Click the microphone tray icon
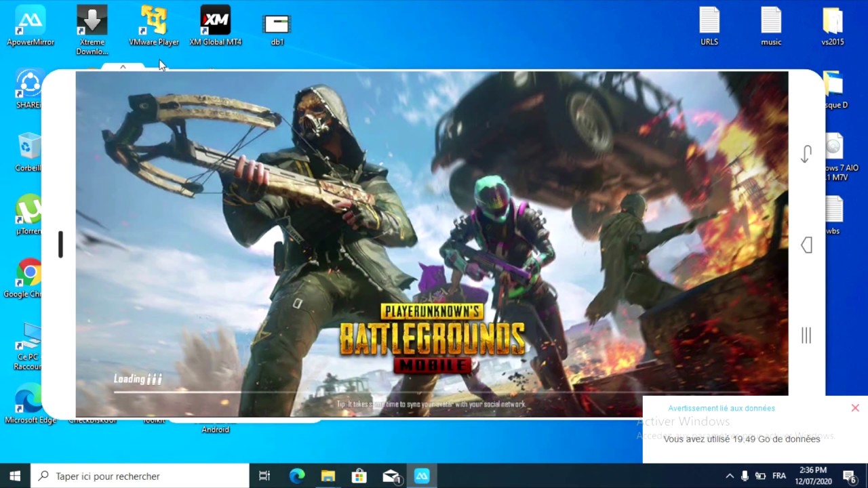868x488 pixels. pos(745,476)
